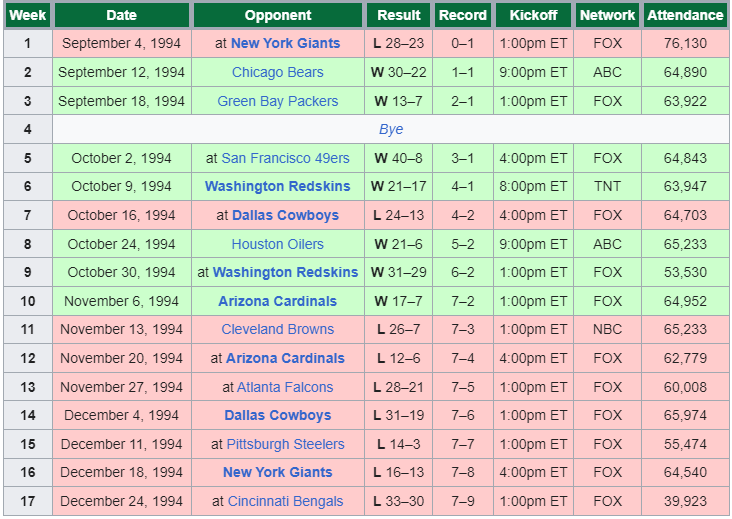Select the record 4–1 cell
The width and height of the screenshot is (732, 519).
coord(463,186)
